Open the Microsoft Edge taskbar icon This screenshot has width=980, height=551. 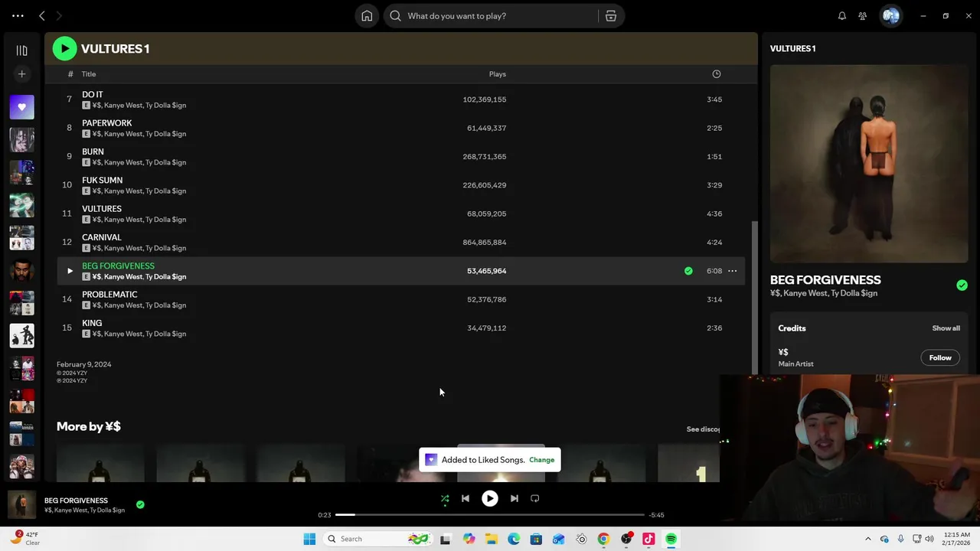tap(514, 539)
